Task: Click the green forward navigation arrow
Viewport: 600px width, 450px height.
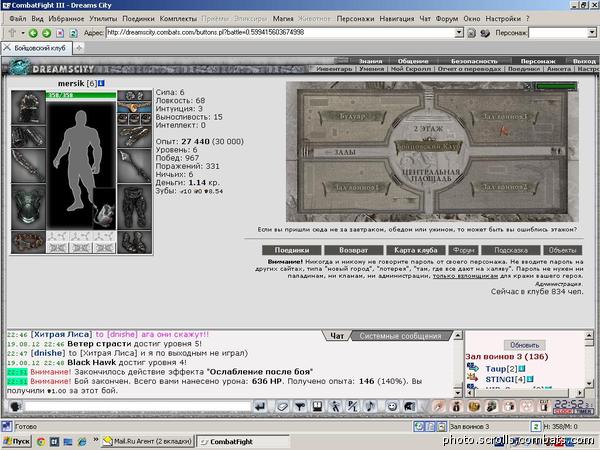Action: [x=47, y=33]
